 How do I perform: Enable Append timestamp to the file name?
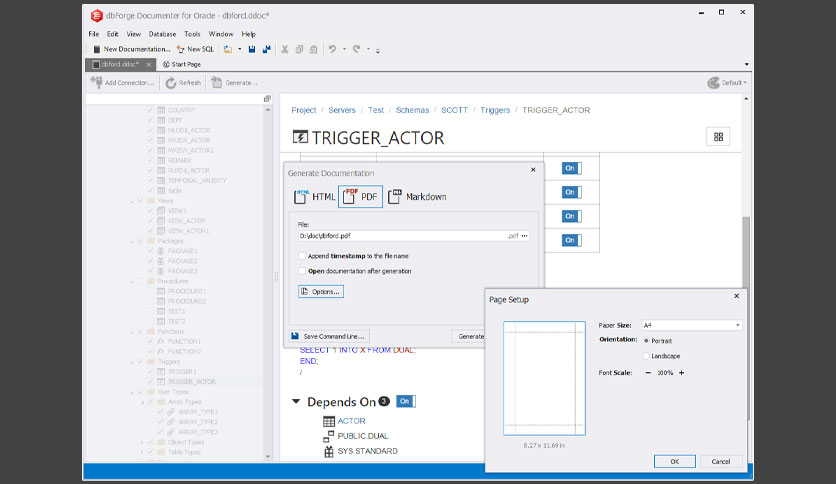302,256
